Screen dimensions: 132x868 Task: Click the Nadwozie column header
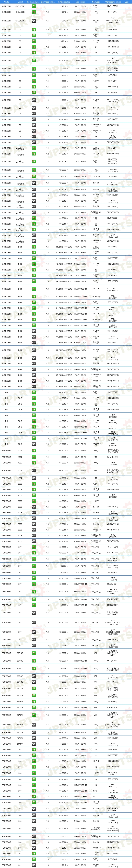point(96,2)
